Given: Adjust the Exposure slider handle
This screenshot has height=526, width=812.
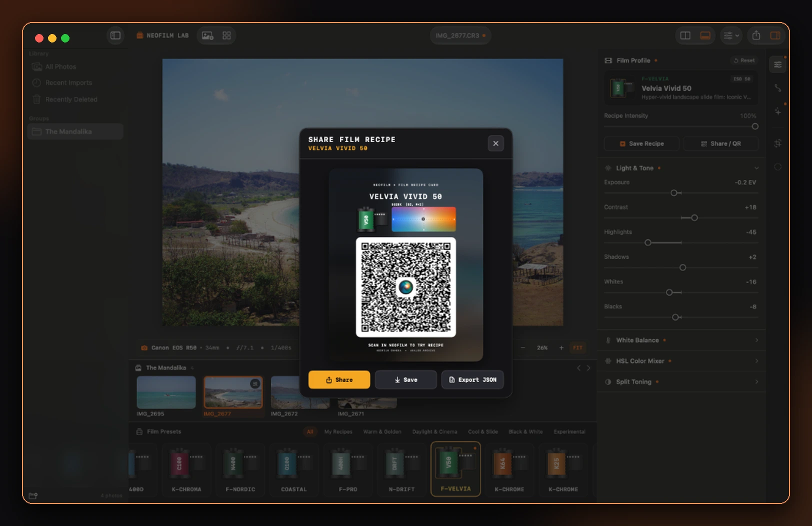Looking at the screenshot, I should 673,193.
